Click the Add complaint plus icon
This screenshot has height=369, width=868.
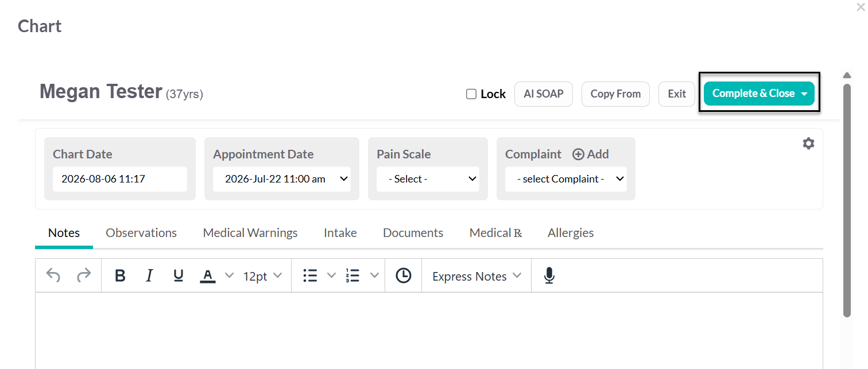click(x=578, y=154)
